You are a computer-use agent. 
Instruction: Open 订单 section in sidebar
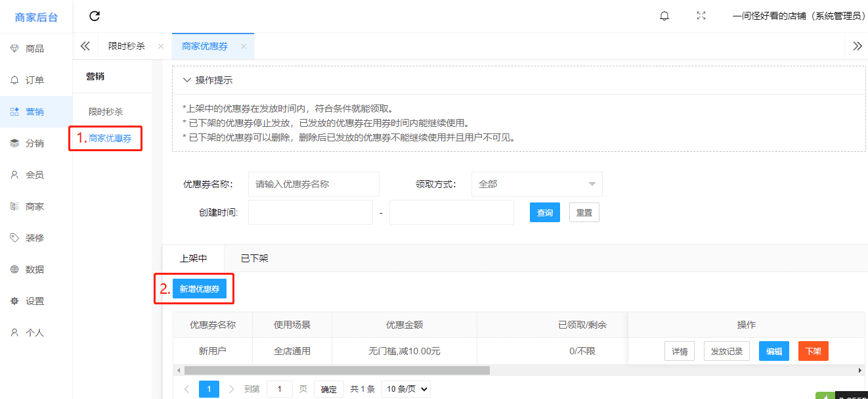(34, 80)
